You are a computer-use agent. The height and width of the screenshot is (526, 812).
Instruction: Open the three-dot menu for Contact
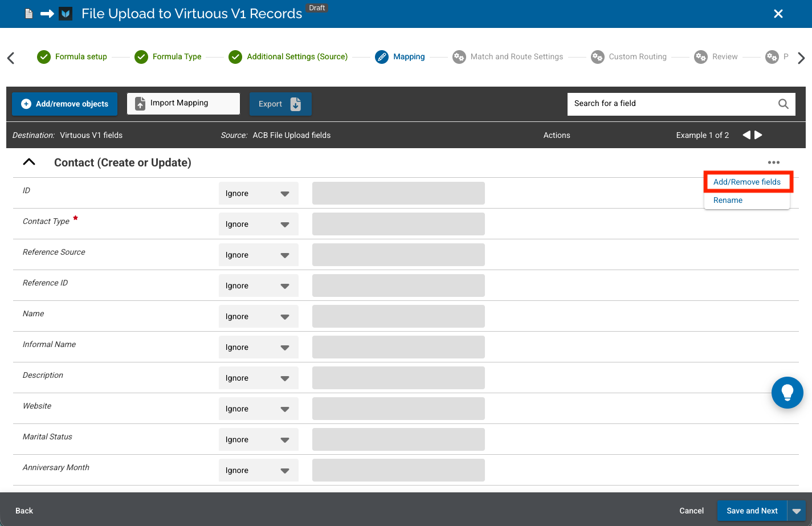click(773, 162)
